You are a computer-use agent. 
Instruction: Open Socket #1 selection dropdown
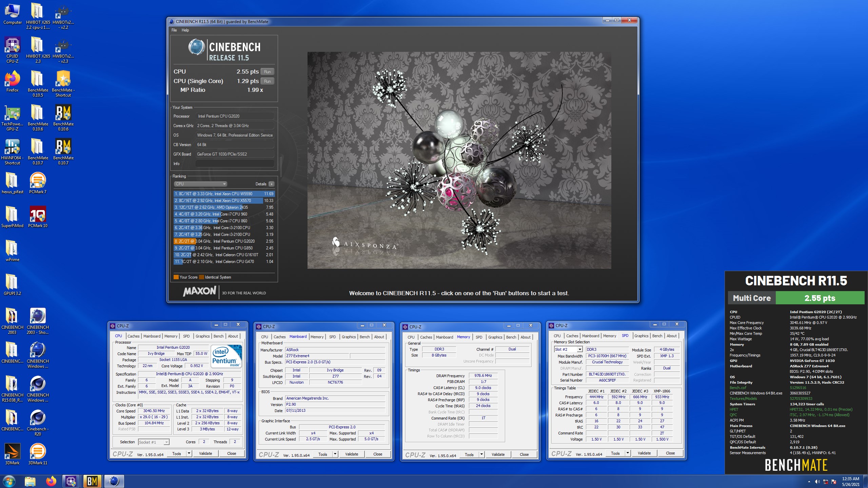pos(154,442)
